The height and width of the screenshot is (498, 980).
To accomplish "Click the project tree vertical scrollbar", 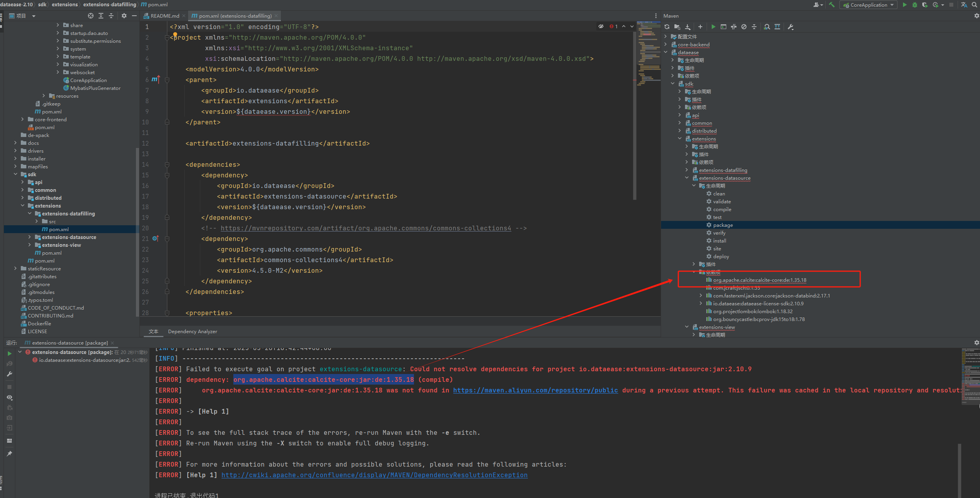I will click(x=137, y=232).
